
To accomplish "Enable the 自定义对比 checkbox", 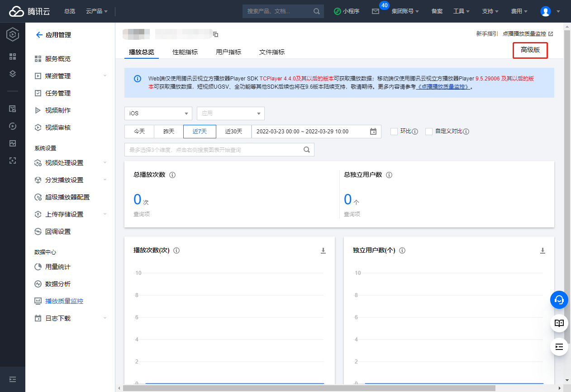I will [x=429, y=132].
